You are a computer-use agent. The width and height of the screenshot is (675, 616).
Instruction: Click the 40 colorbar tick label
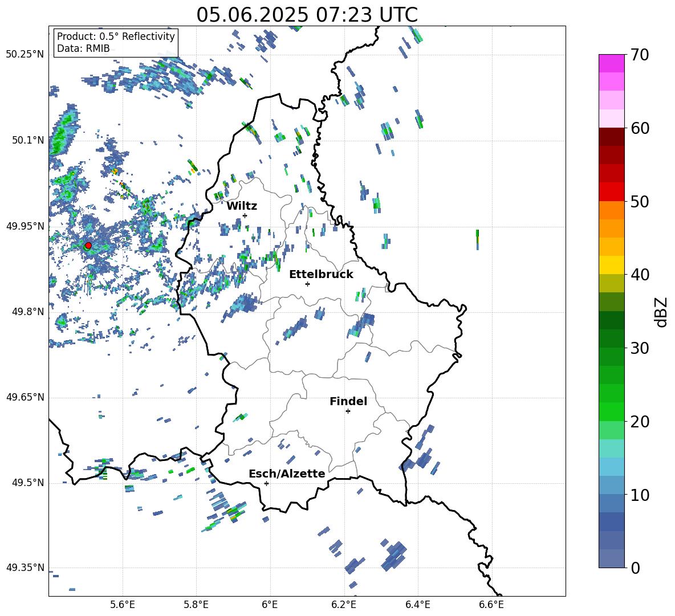click(x=640, y=275)
